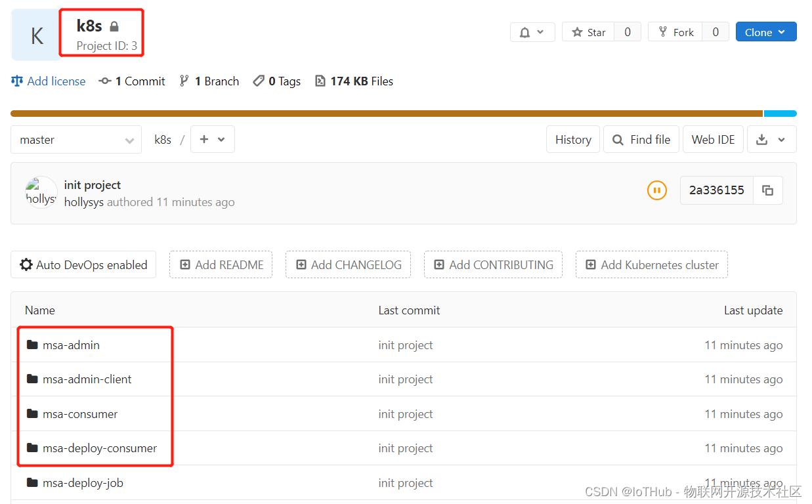The width and height of the screenshot is (812, 504).
Task: Click the Find file magnifier icon
Action: (x=618, y=140)
